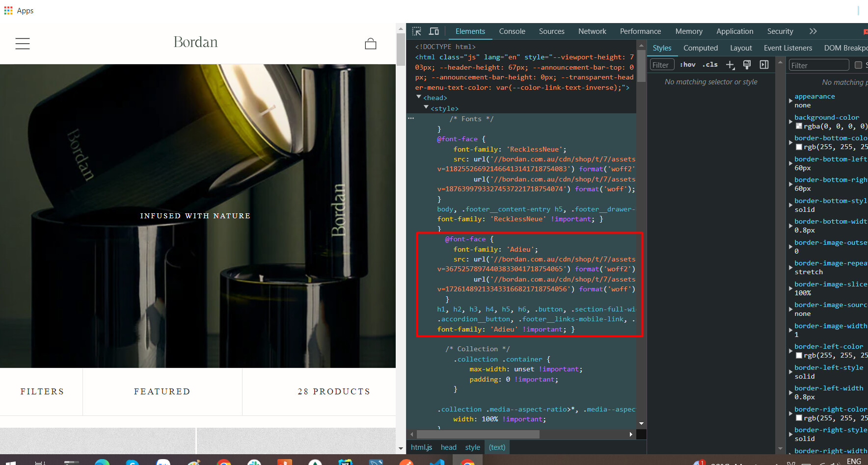The image size is (868, 465).
Task: Switch to the Console tab
Action: point(512,31)
